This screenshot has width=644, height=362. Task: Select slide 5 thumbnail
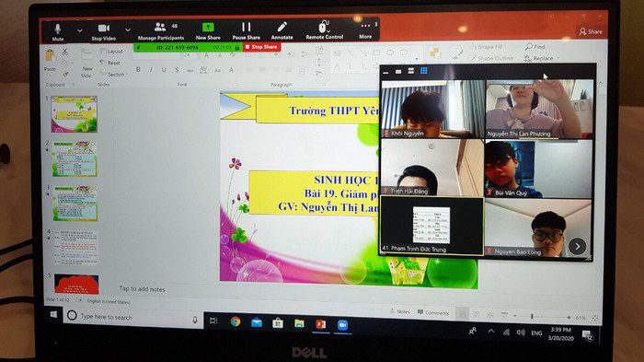pos(76,285)
